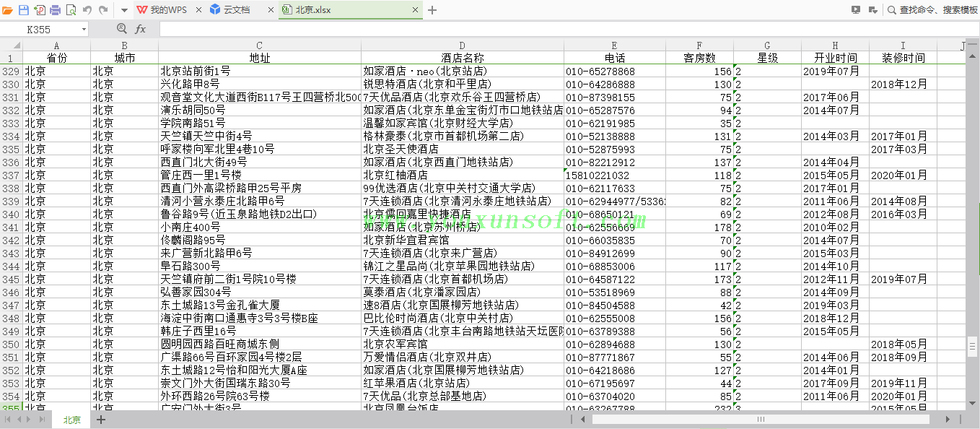
Task: Save the workbook with the floppy icon
Action: tap(24, 10)
